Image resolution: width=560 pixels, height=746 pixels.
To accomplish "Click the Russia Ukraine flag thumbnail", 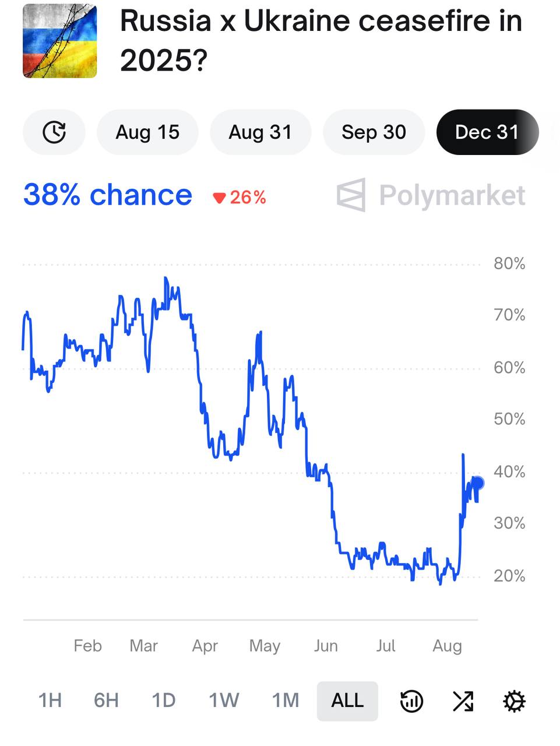I will tap(59, 41).
